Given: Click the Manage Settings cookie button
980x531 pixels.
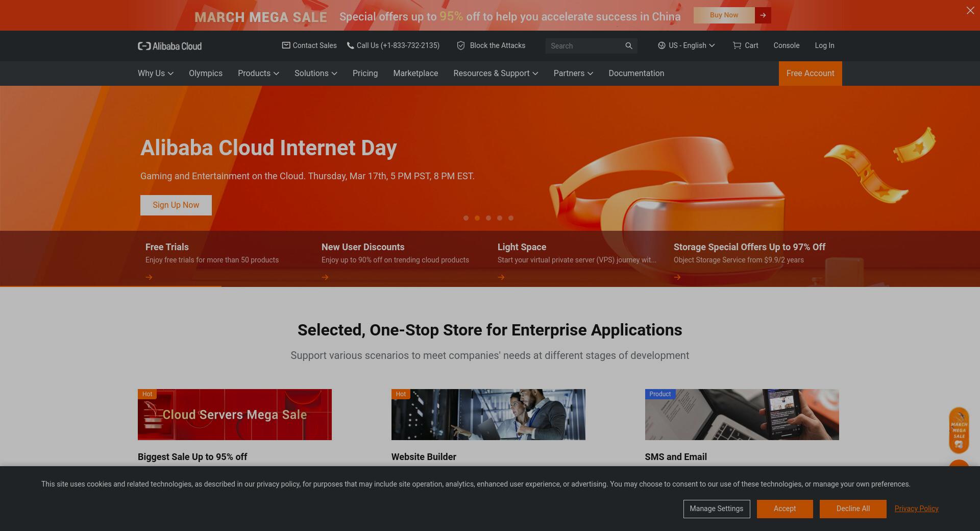Looking at the screenshot, I should pyautogui.click(x=717, y=509).
